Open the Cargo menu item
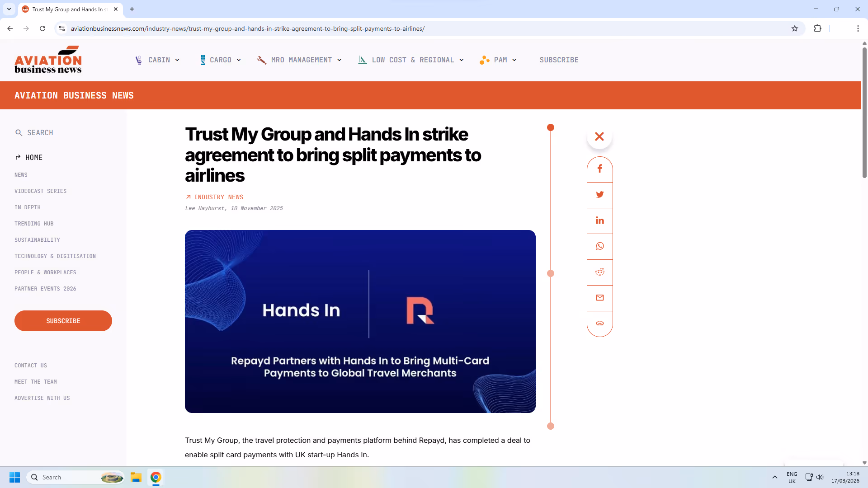Viewport: 868px width, 488px height. [x=221, y=60]
